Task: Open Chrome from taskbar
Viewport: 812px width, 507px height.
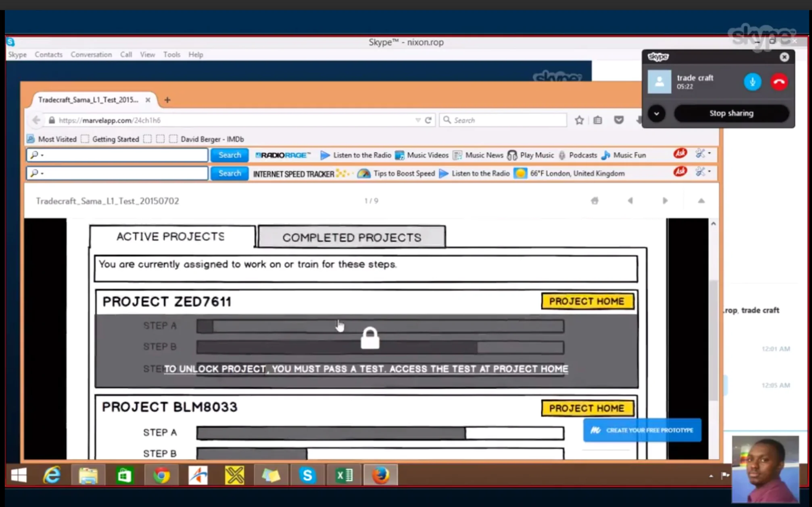Action: (161, 476)
